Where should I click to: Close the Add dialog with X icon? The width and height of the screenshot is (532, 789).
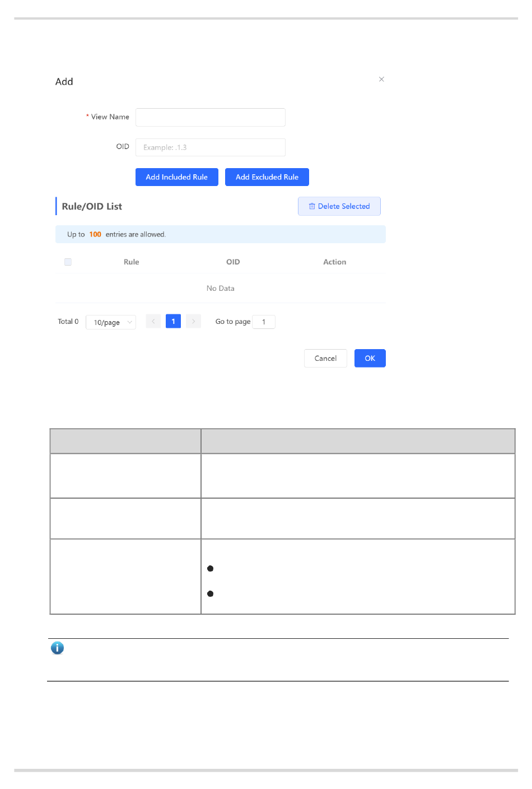(381, 79)
